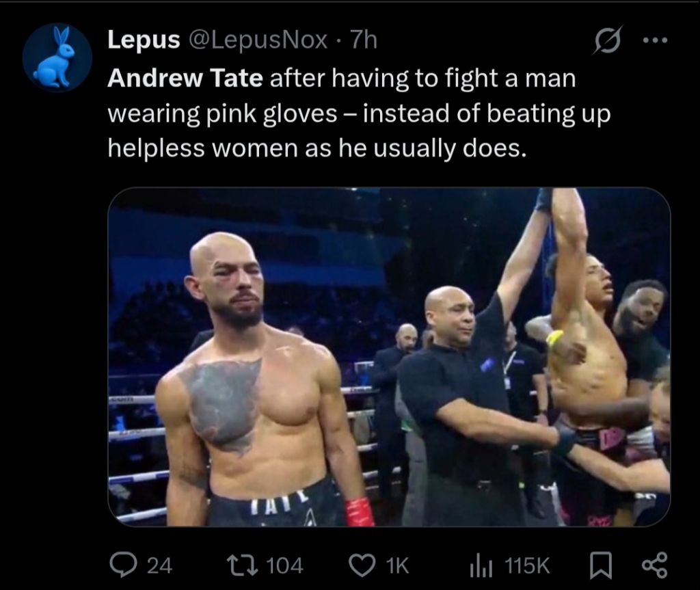Open the attached boxing ring photo
Viewport: 700px width, 590px height.
click(x=389, y=356)
